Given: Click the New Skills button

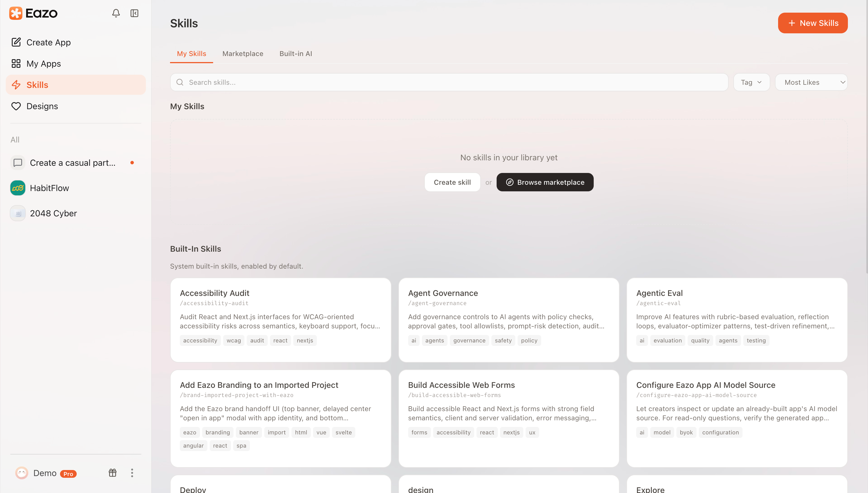Looking at the screenshot, I should pyautogui.click(x=813, y=23).
